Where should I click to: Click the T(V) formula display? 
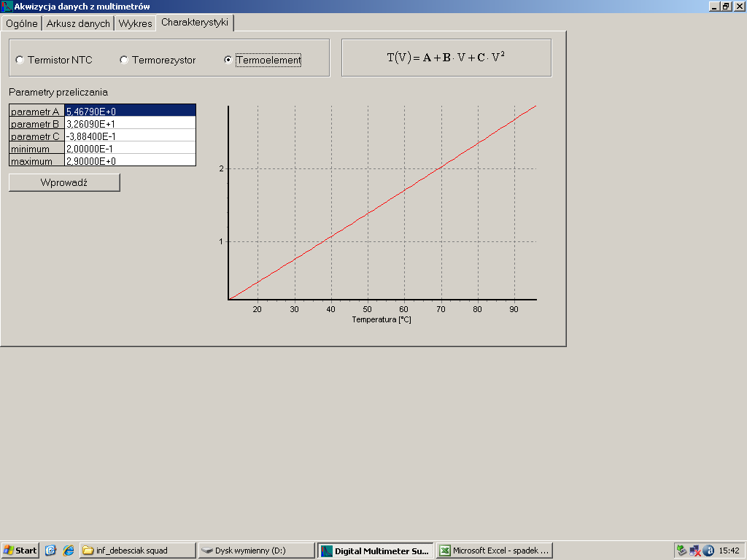446,58
